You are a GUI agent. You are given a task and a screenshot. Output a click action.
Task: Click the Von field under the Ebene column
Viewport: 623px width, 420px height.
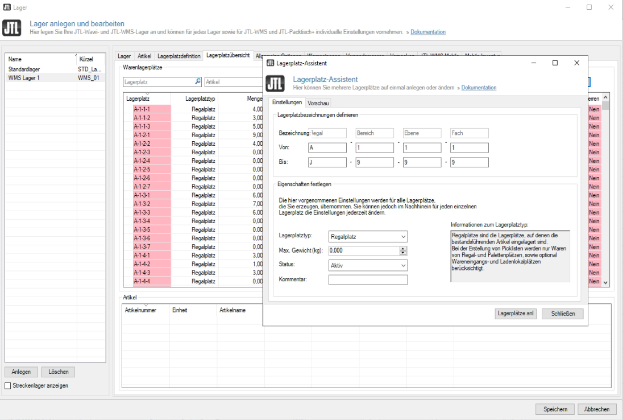point(422,147)
